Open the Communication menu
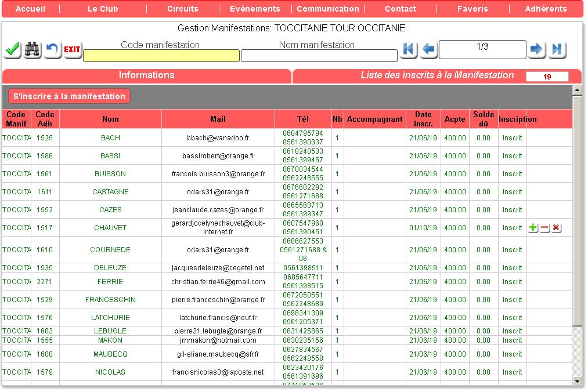 (x=328, y=9)
